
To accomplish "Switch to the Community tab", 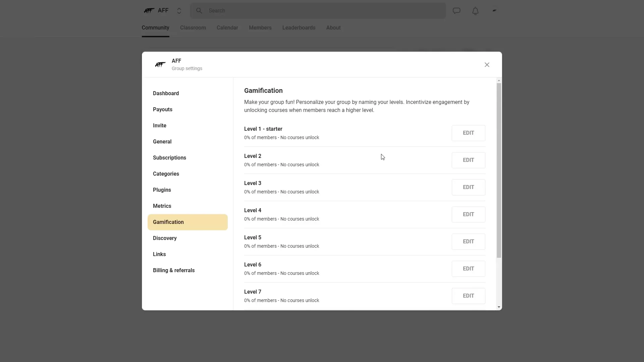I will tap(155, 28).
